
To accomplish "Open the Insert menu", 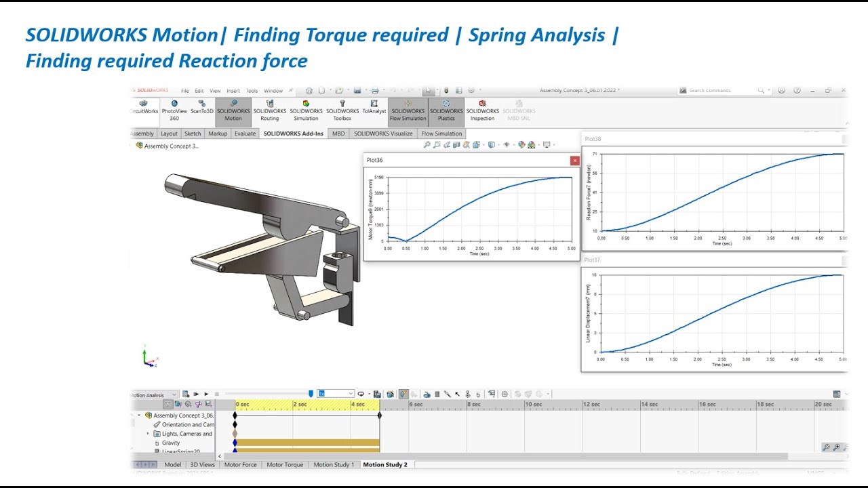I will pyautogui.click(x=233, y=91).
